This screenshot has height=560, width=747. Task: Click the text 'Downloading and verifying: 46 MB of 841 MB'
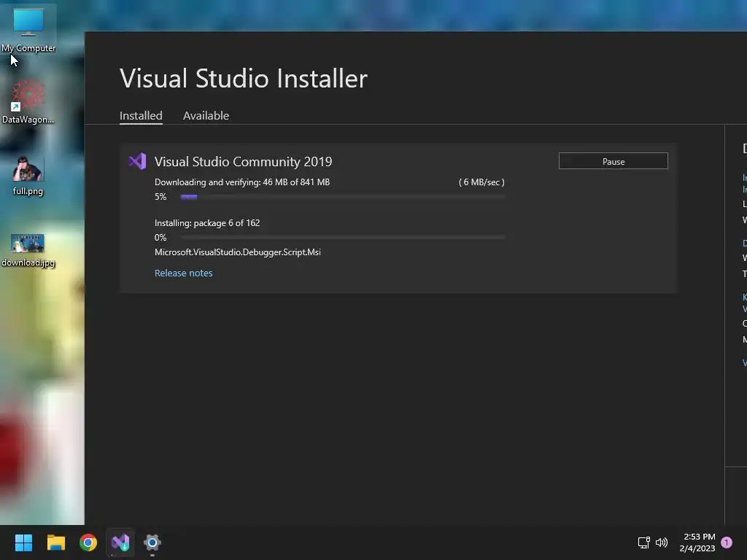242,182
